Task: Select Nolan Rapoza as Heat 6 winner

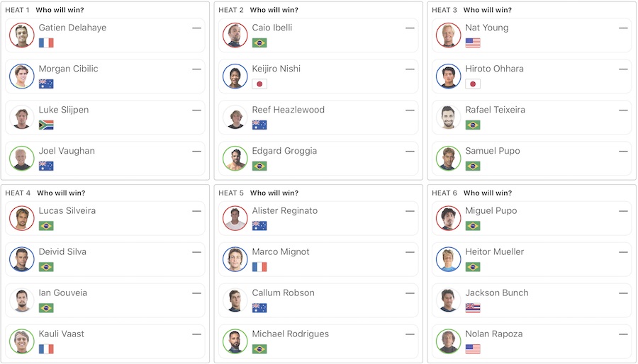Action: [532, 341]
